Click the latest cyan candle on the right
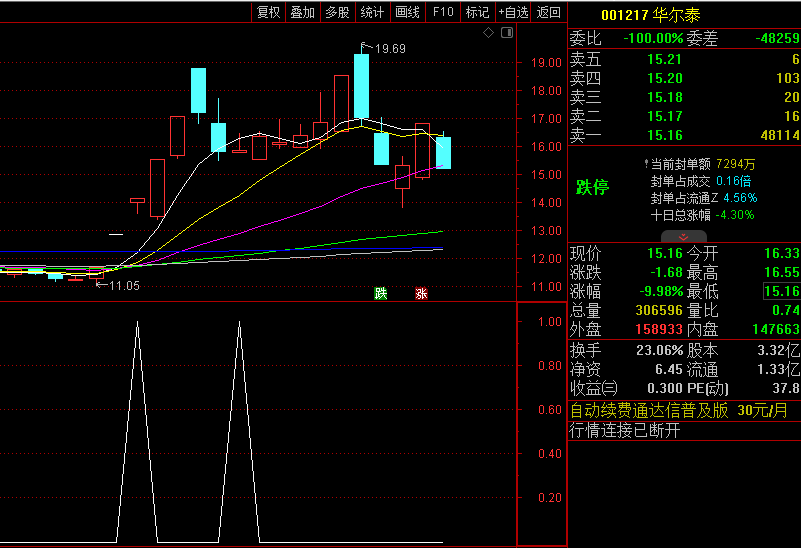Image resolution: width=801 pixels, height=548 pixels. coord(443,153)
